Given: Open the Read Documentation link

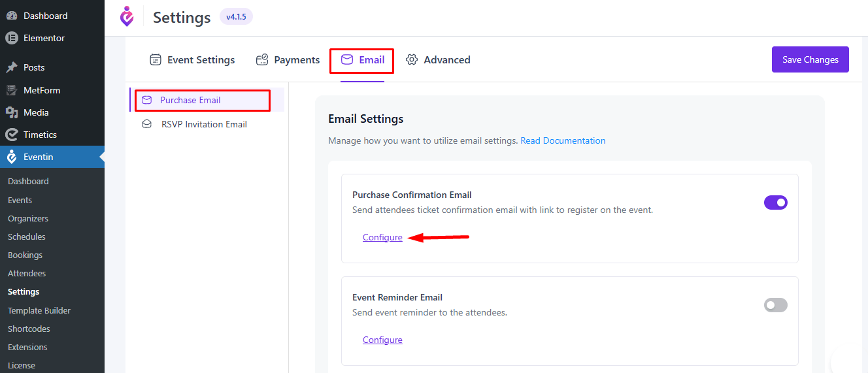Looking at the screenshot, I should click(563, 140).
